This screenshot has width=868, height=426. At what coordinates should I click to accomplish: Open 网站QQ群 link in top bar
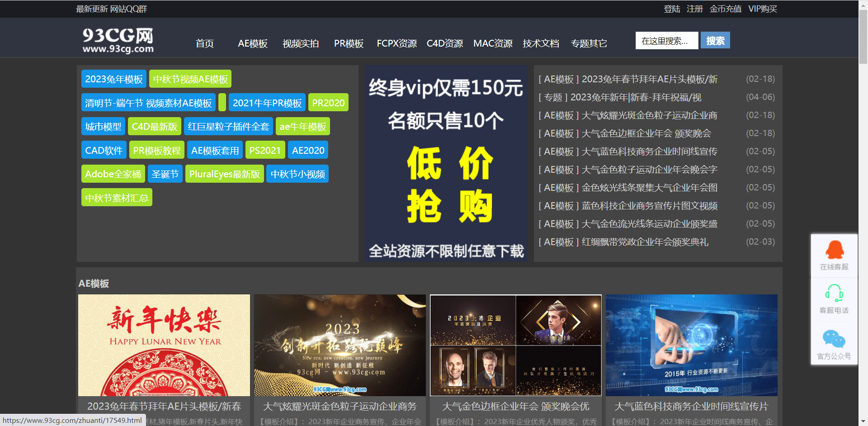point(128,9)
